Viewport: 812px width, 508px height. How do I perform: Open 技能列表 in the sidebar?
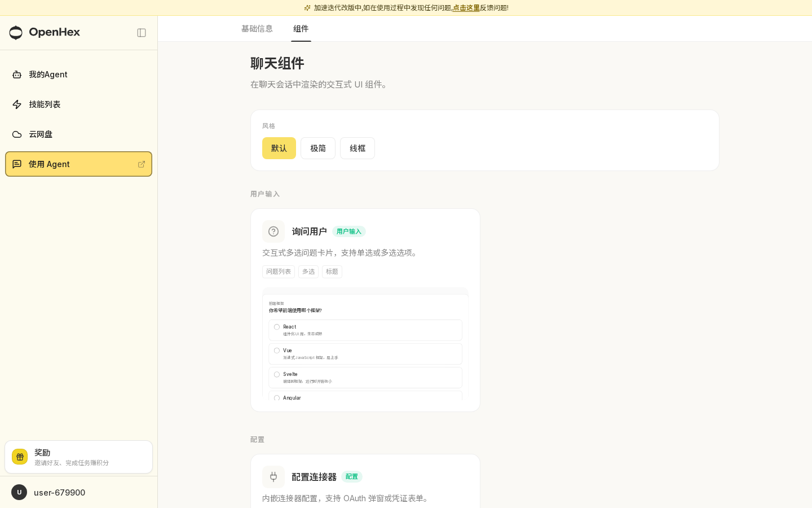point(78,104)
